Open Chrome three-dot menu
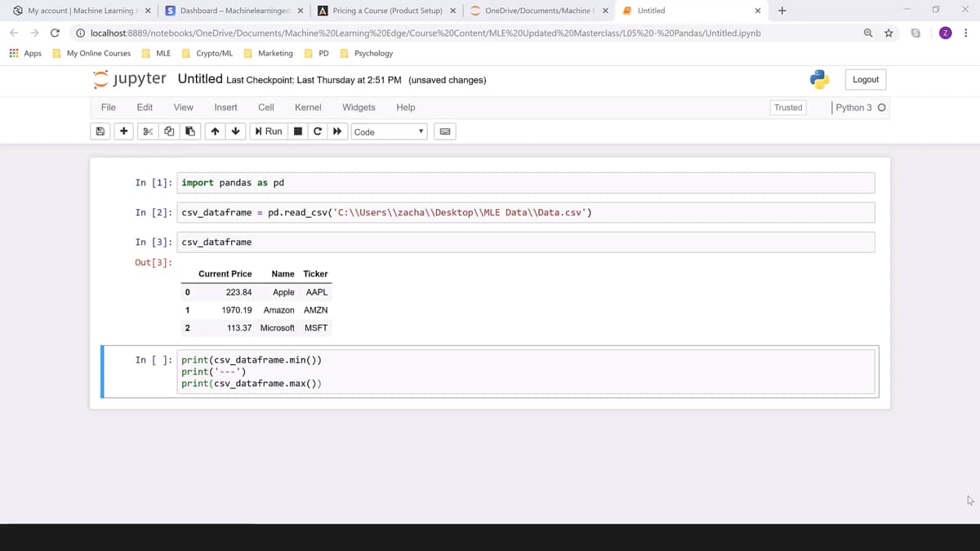Viewport: 980px width, 551px height. (x=966, y=33)
